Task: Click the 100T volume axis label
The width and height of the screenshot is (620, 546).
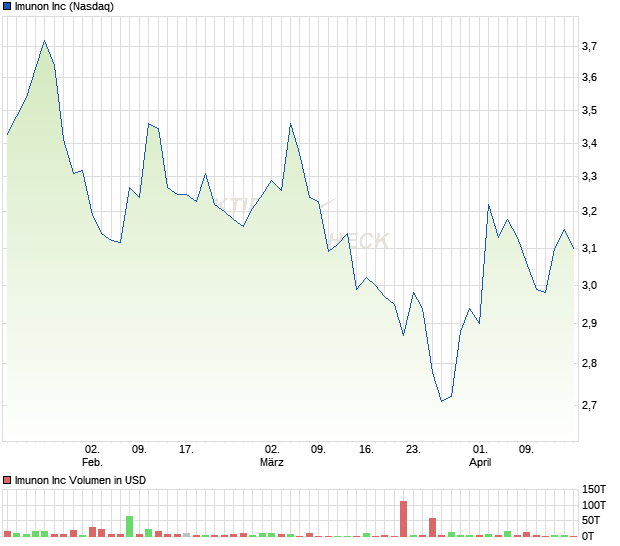Action: click(x=594, y=505)
